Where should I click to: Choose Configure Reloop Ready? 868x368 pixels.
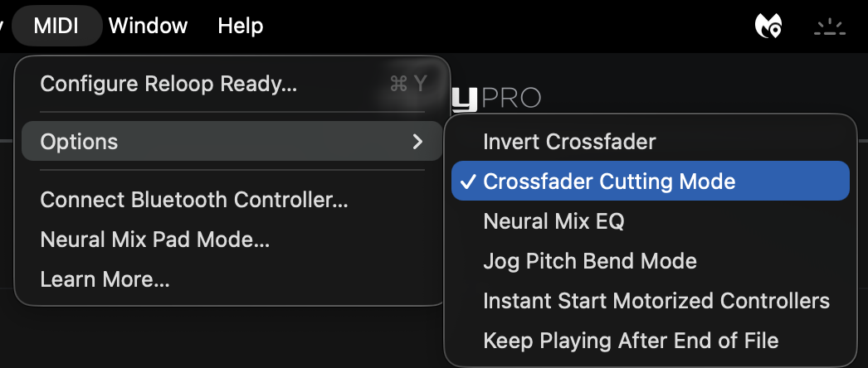(x=168, y=84)
